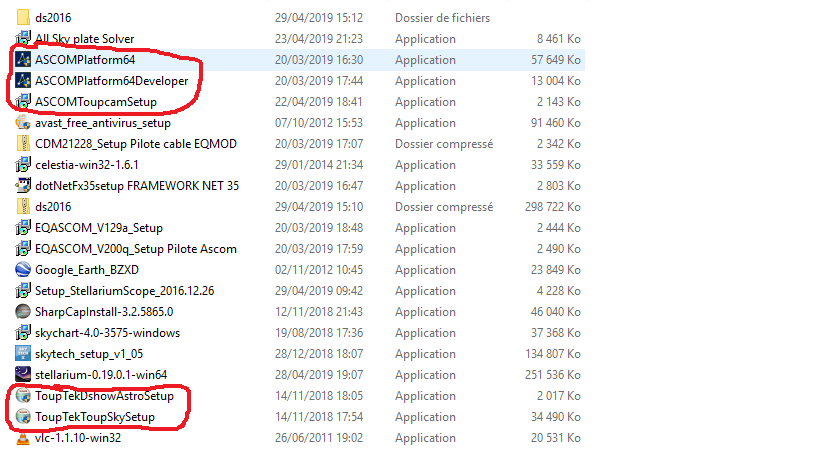Click the SharpCapInstall-3.2.5865.0 icon
Image resolution: width=823 pixels, height=465 pixels.
[24, 311]
